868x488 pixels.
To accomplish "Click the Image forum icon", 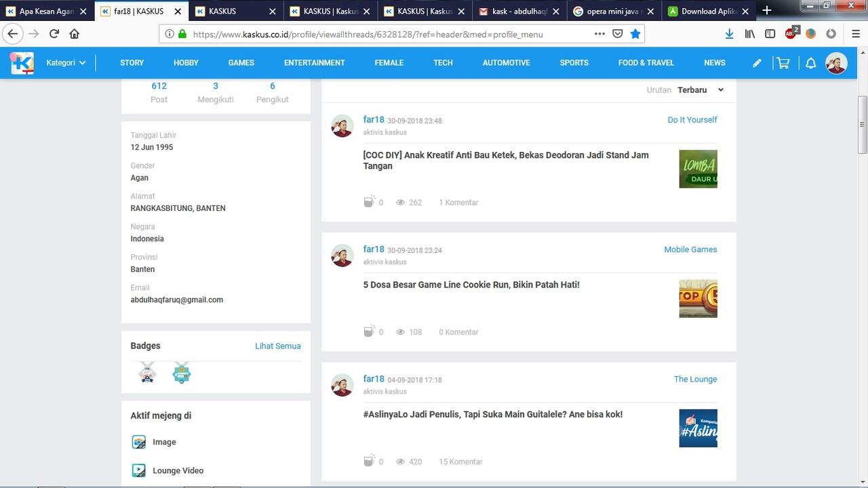I will point(138,442).
